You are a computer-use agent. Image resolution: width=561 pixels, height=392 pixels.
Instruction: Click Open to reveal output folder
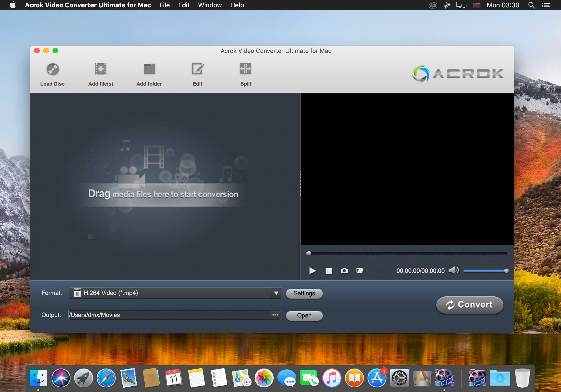coord(305,315)
